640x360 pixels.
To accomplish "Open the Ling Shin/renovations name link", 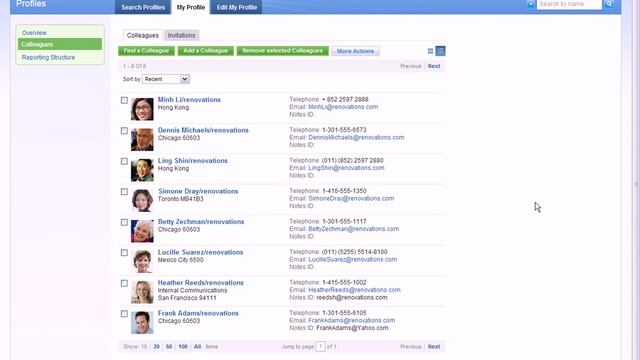I will 193,161.
